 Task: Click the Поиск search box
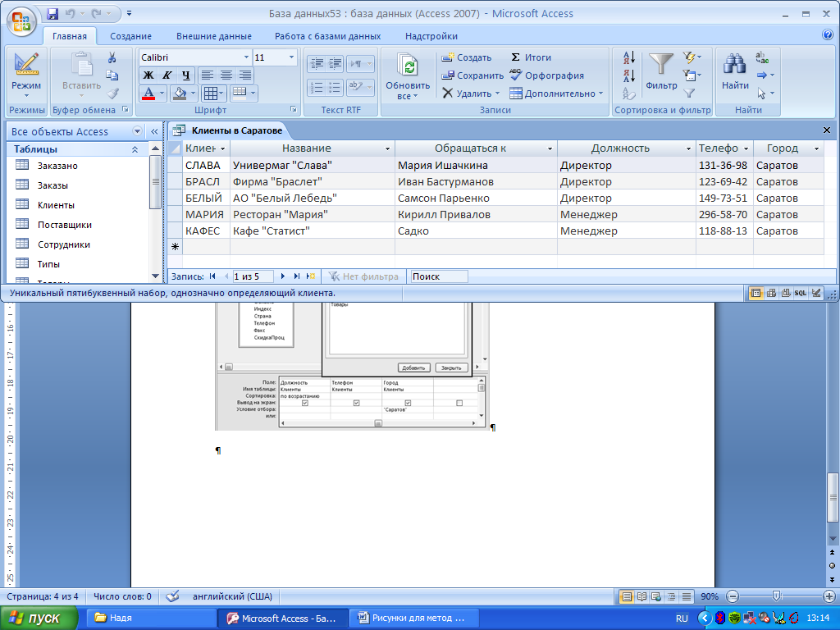pyautogui.click(x=440, y=276)
